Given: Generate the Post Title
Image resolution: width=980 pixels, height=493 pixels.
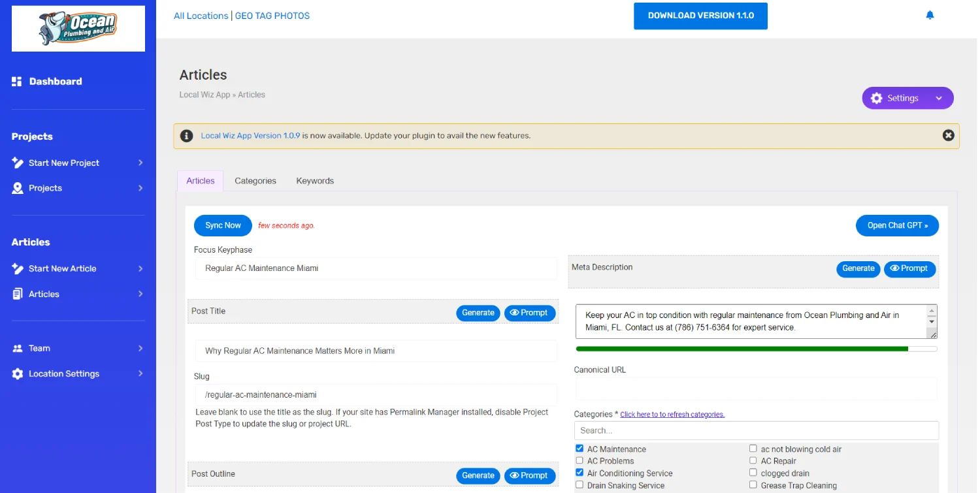Looking at the screenshot, I should pyautogui.click(x=478, y=313).
